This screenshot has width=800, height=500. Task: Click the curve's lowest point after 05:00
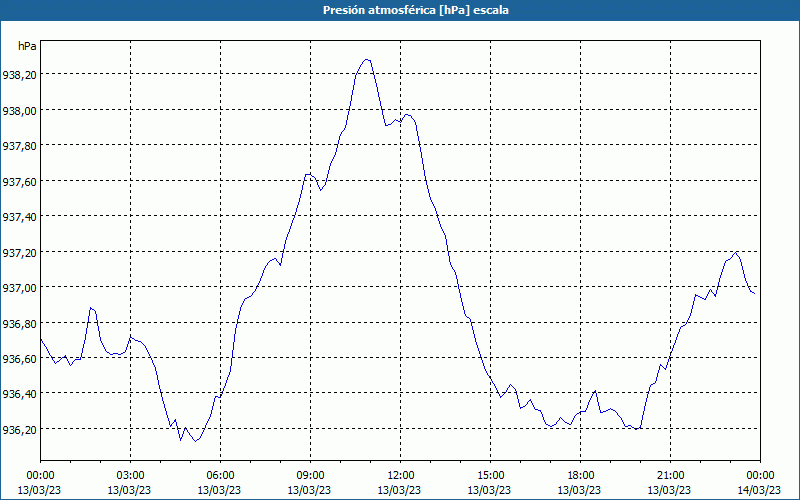click(195, 441)
